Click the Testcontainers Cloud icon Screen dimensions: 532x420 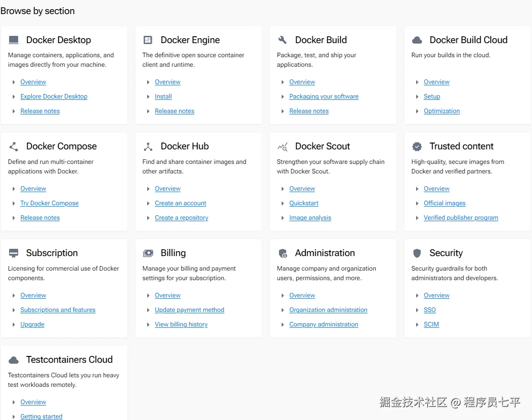pyautogui.click(x=13, y=360)
